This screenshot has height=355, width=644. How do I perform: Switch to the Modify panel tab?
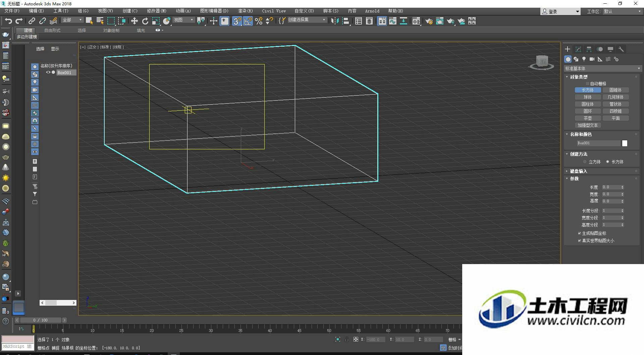pyautogui.click(x=578, y=49)
